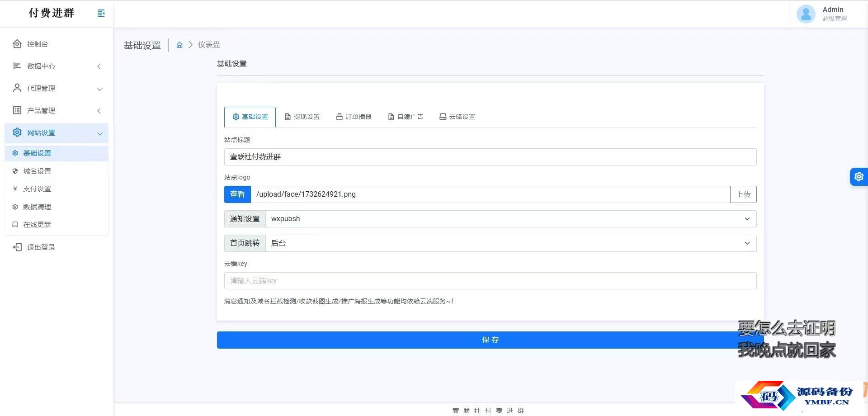Switch to the 自建广告 tab
The width and height of the screenshot is (868, 416).
coord(406,117)
